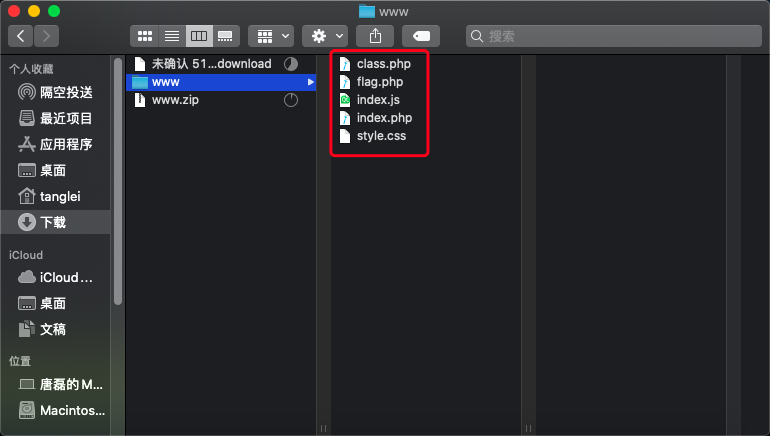The image size is (770, 436).
Task: Select the 未确认 51...download file
Action: tap(221, 64)
